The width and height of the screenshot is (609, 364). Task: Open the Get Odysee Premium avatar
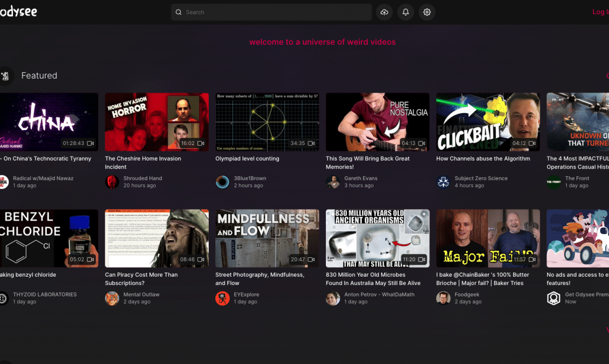click(x=553, y=298)
